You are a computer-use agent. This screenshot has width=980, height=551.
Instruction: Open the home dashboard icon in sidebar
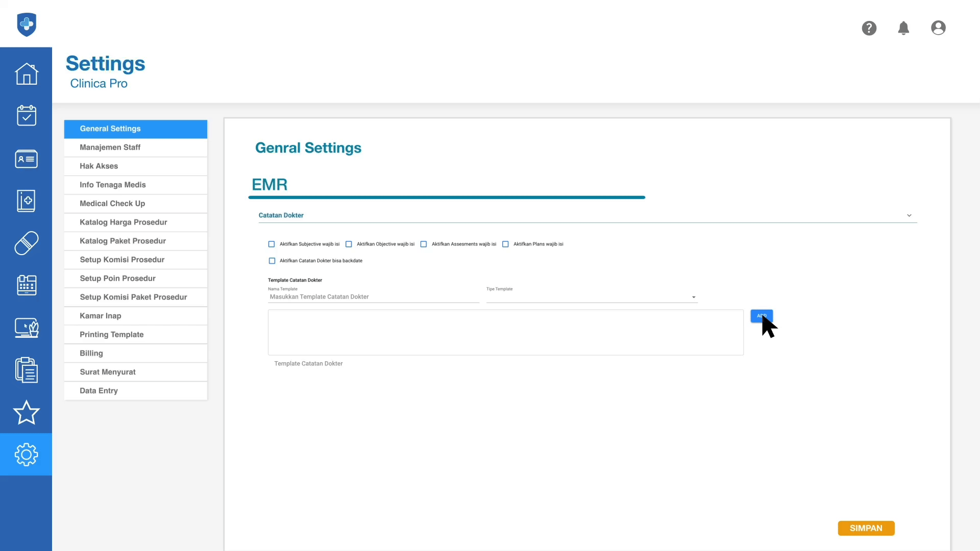point(26,74)
